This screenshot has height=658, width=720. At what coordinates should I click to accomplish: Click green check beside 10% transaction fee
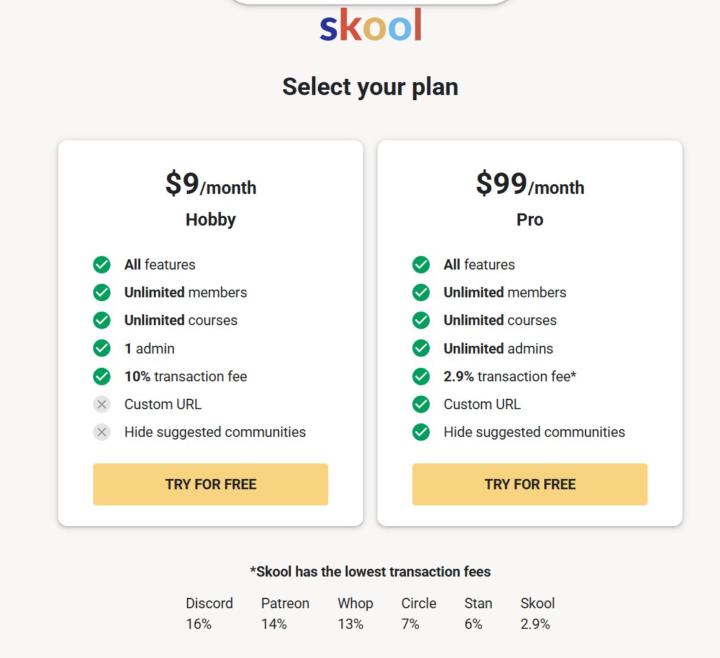pyautogui.click(x=102, y=377)
